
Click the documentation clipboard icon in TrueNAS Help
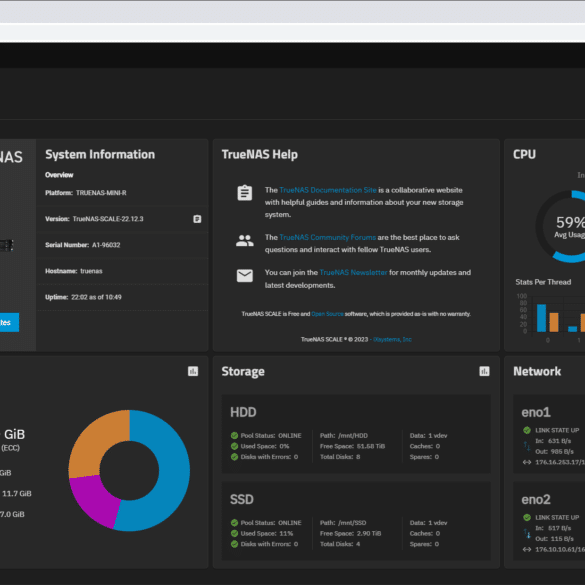[x=245, y=193]
